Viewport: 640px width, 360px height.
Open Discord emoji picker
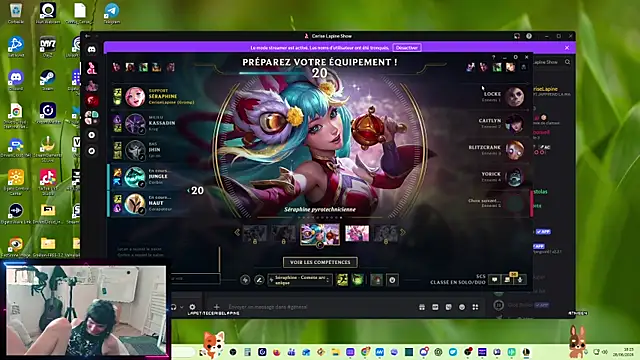click(x=462, y=307)
